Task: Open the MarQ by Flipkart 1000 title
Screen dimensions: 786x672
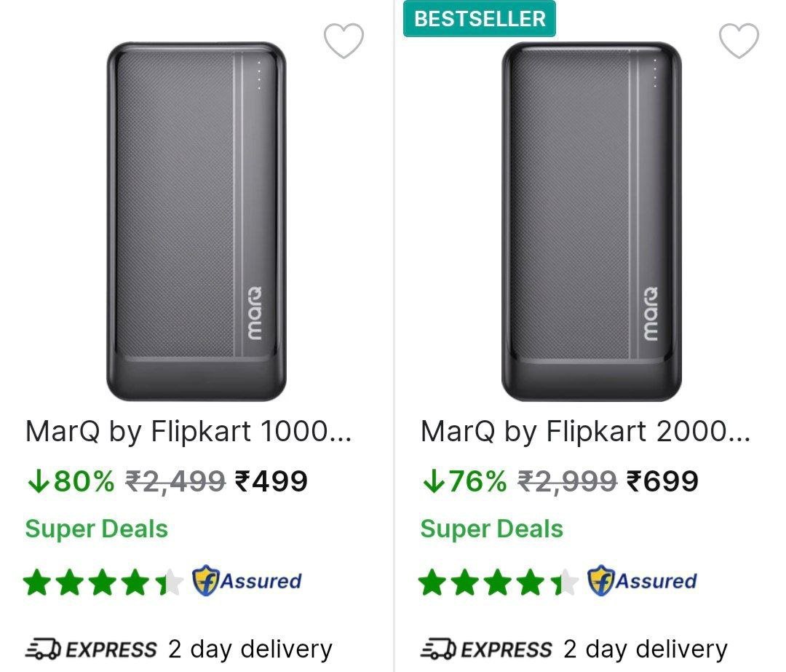Action: [188, 432]
